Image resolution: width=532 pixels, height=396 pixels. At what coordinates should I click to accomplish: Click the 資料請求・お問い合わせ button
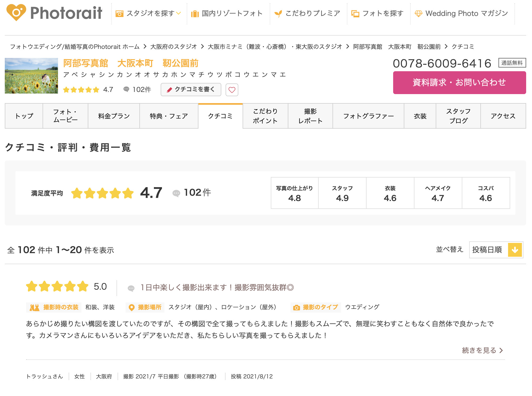(x=459, y=83)
